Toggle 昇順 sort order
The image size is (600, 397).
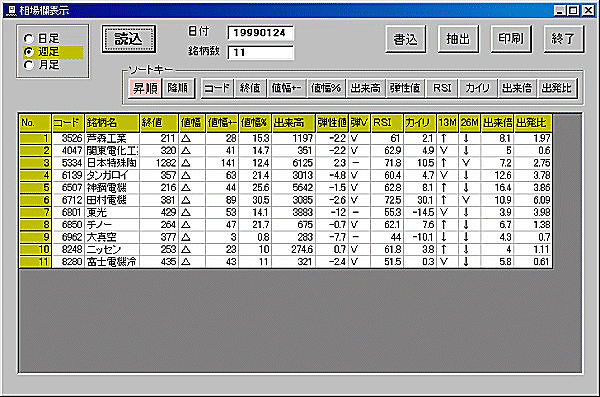pos(145,88)
